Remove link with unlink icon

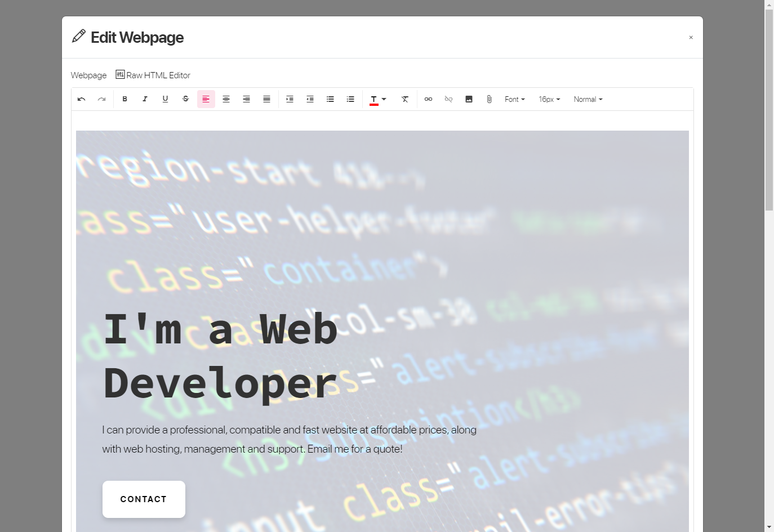[x=449, y=99]
